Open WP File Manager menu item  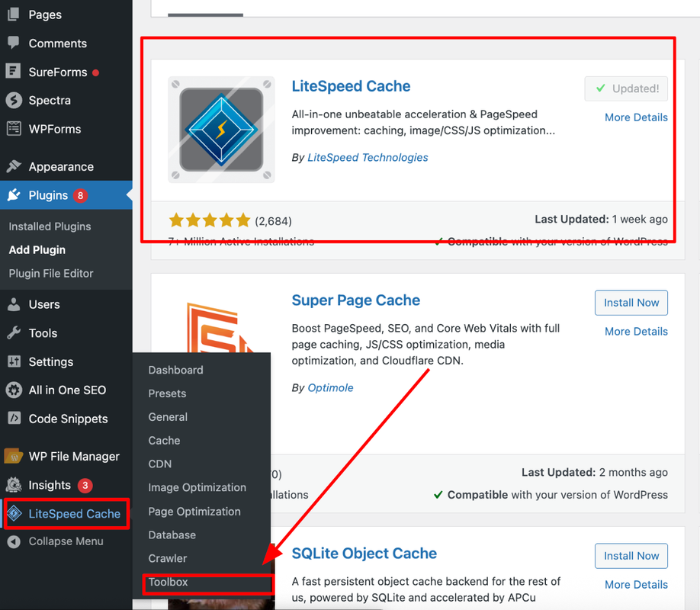click(74, 457)
